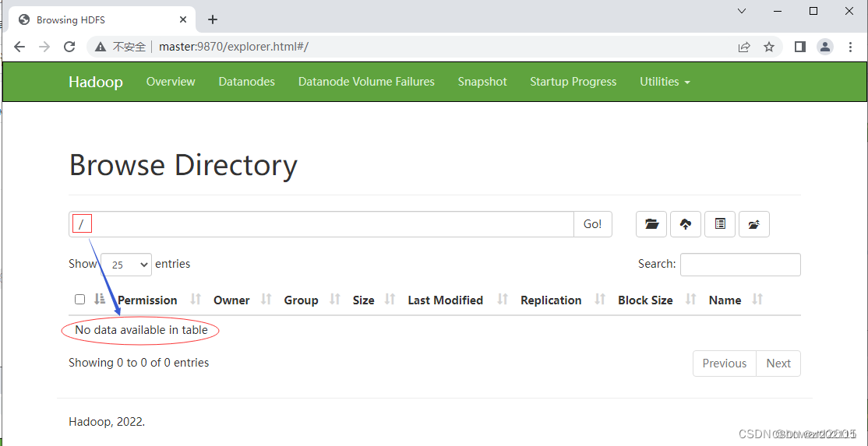Sort table by Permission column
868x446 pixels.
147,300
